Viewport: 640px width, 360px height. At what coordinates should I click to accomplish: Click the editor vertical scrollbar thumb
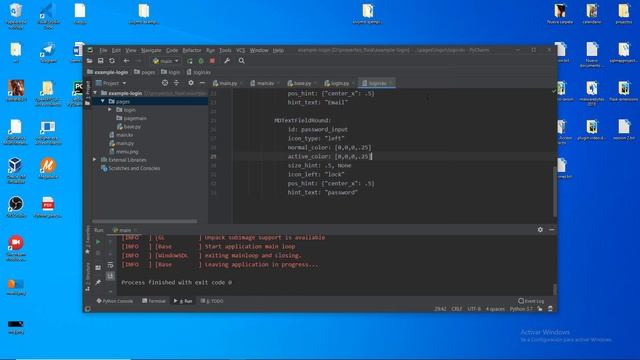pos(555,191)
